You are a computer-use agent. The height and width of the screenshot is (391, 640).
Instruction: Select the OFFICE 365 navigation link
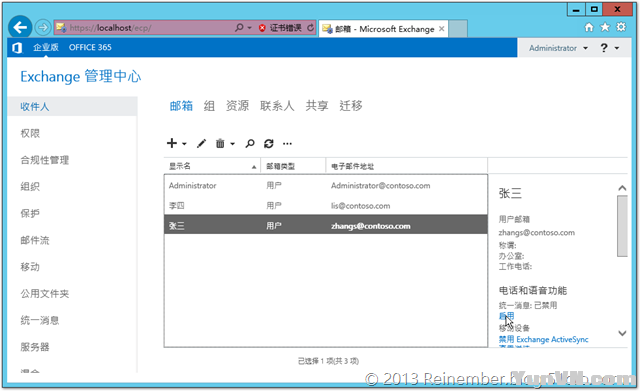point(90,47)
